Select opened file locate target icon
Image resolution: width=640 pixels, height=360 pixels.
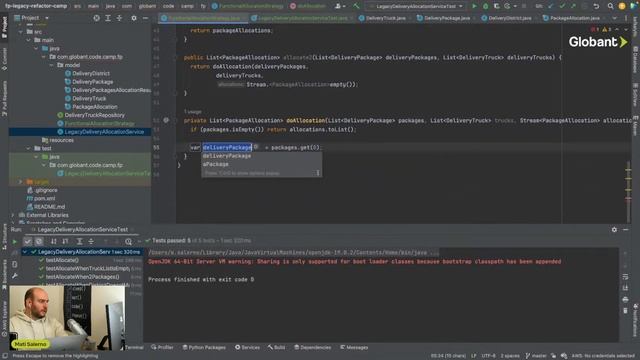(96, 18)
